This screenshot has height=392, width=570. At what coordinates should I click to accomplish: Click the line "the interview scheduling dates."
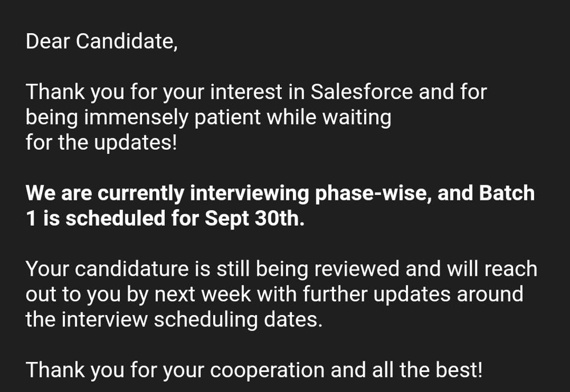click(x=174, y=319)
